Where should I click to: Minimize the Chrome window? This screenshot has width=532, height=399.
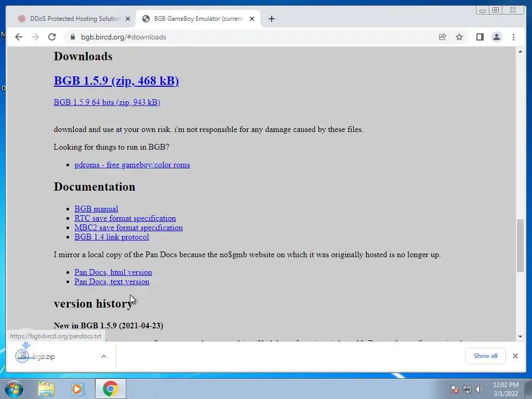pos(483,10)
